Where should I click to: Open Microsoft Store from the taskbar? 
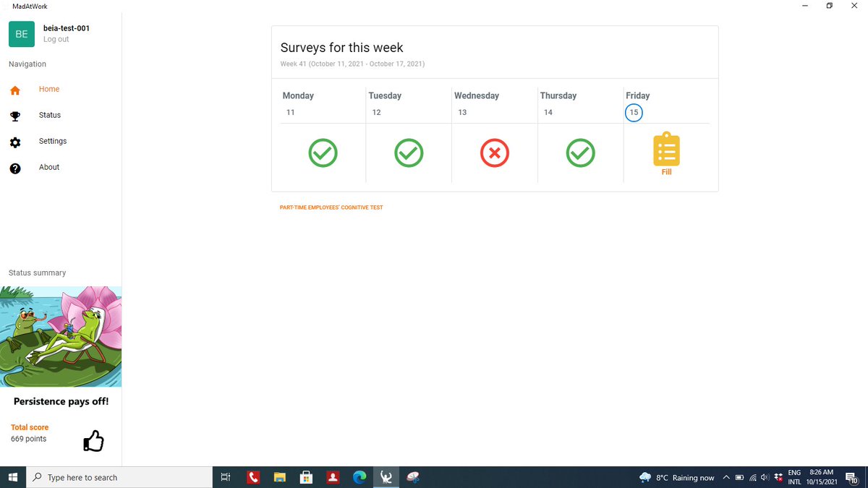[306, 477]
